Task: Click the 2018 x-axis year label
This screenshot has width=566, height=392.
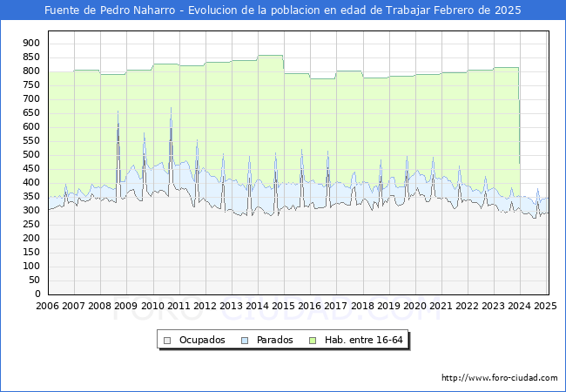Action: pos(362,306)
